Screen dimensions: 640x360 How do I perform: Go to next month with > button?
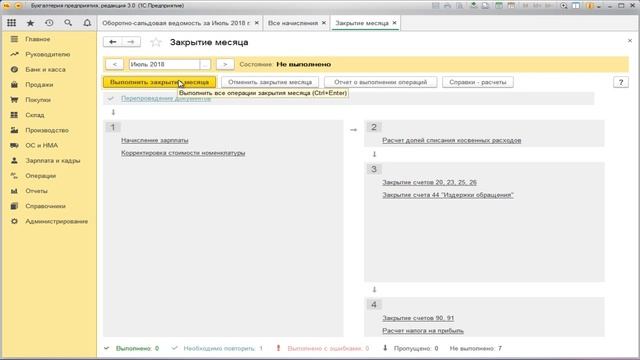(x=225, y=64)
